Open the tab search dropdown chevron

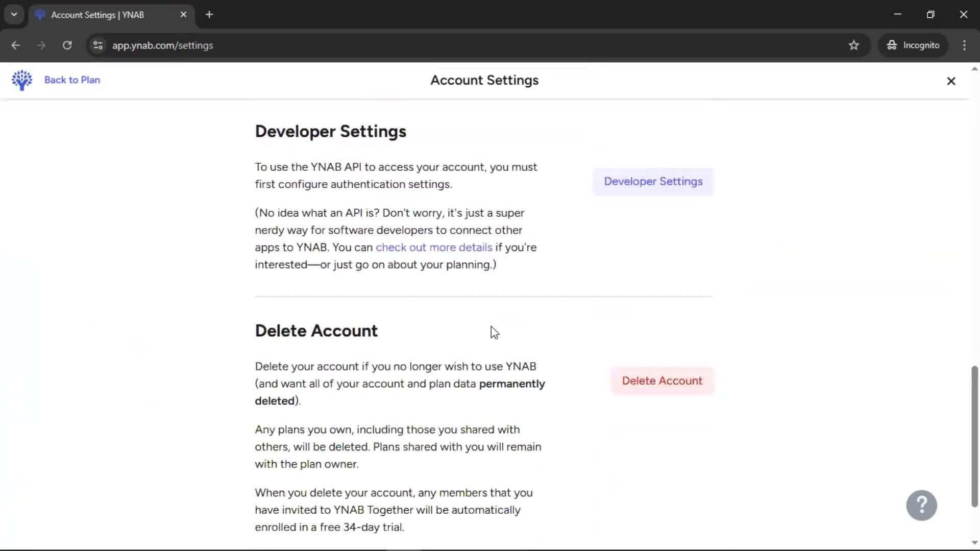click(x=14, y=15)
